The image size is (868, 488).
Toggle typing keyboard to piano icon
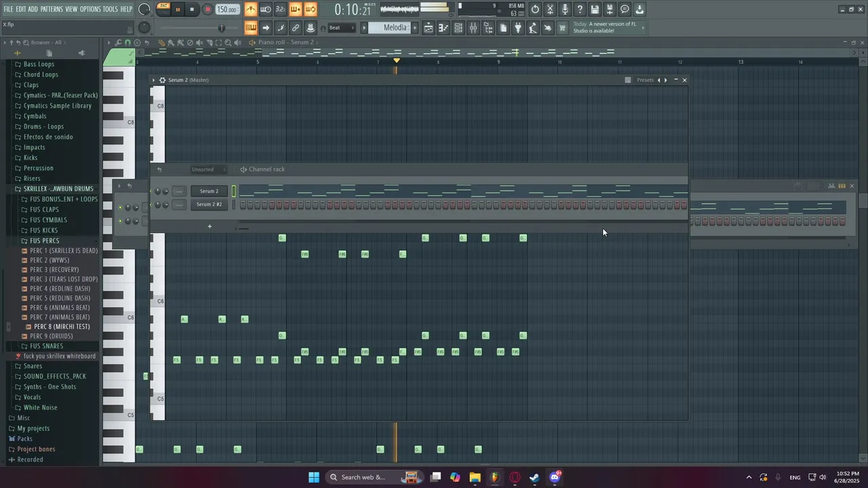pyautogui.click(x=251, y=28)
